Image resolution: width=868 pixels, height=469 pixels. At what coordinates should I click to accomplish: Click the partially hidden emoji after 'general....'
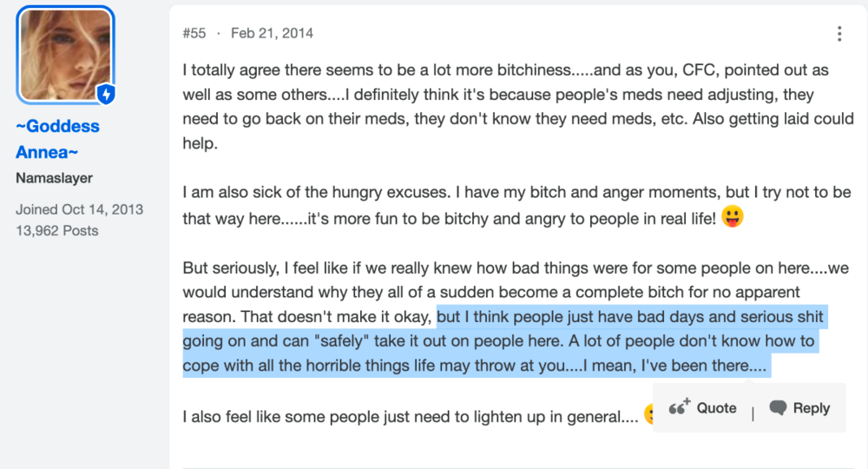tap(648, 414)
